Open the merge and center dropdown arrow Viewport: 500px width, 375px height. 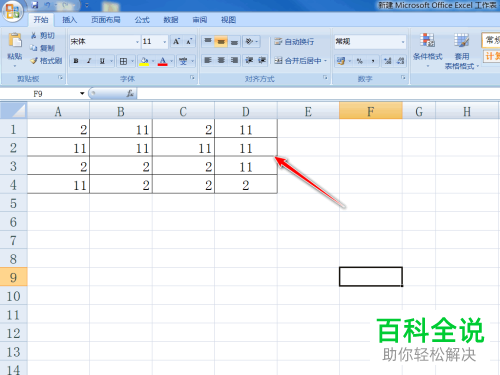(325, 61)
